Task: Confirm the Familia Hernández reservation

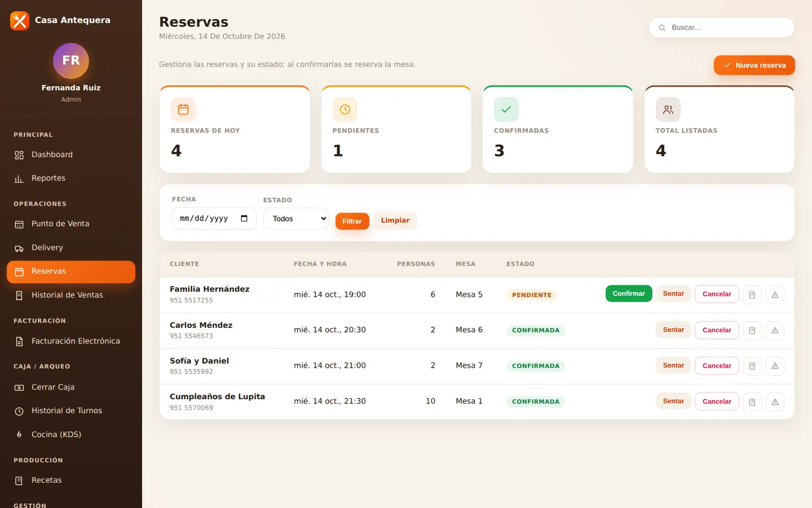Action: pos(629,294)
